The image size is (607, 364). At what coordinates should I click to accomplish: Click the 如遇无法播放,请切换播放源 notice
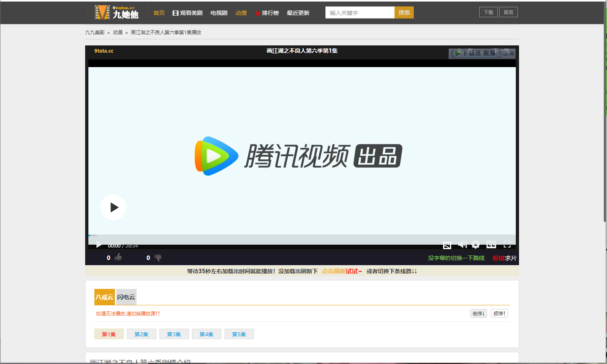coord(128,313)
